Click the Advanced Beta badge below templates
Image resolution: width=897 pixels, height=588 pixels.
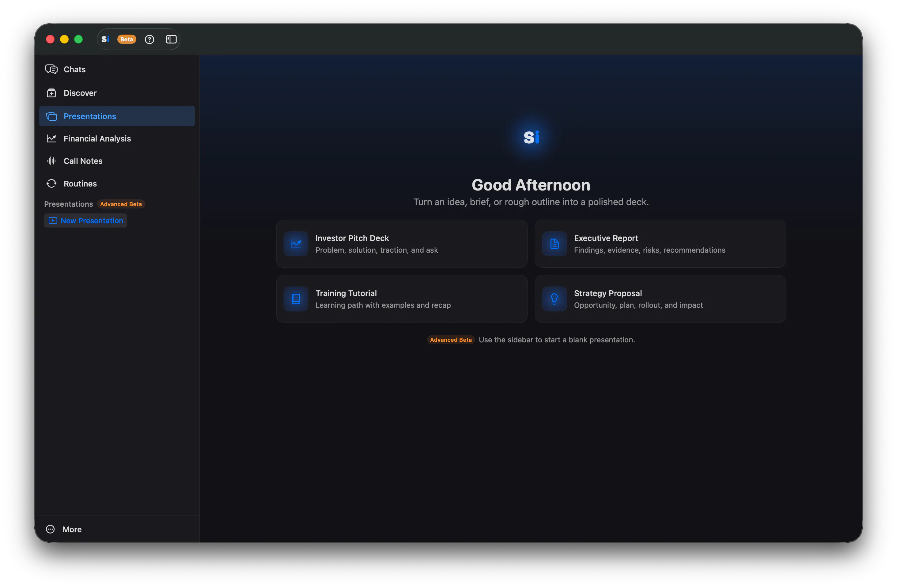(x=451, y=340)
